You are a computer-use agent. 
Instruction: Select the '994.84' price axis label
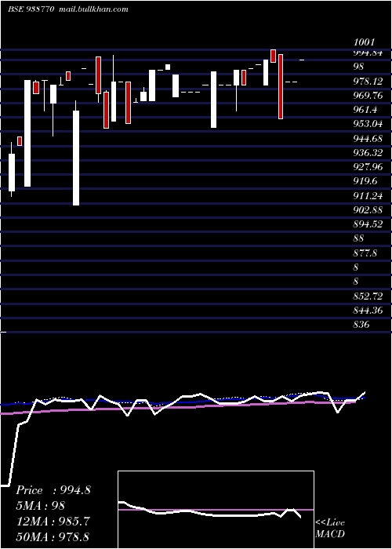368,53
